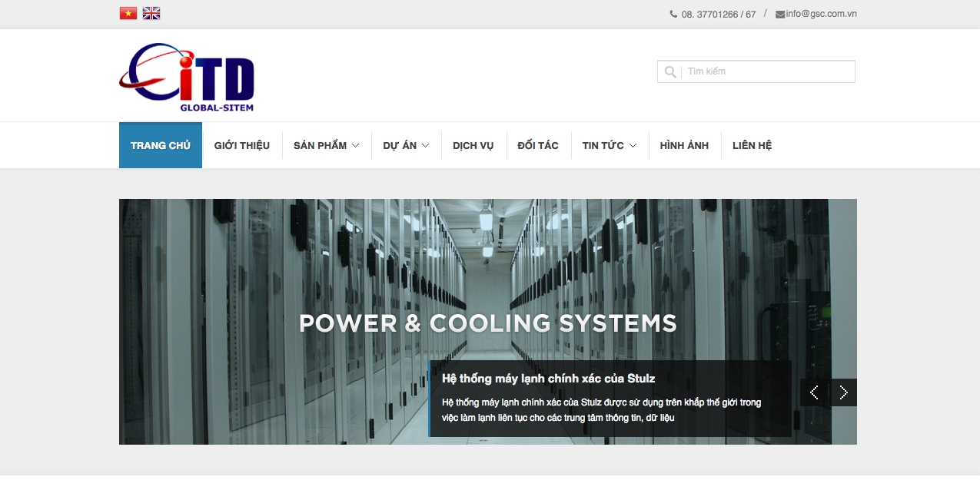This screenshot has width=980, height=480.
Task: Open the ĐỐI TÁC menu item
Action: click(538, 145)
